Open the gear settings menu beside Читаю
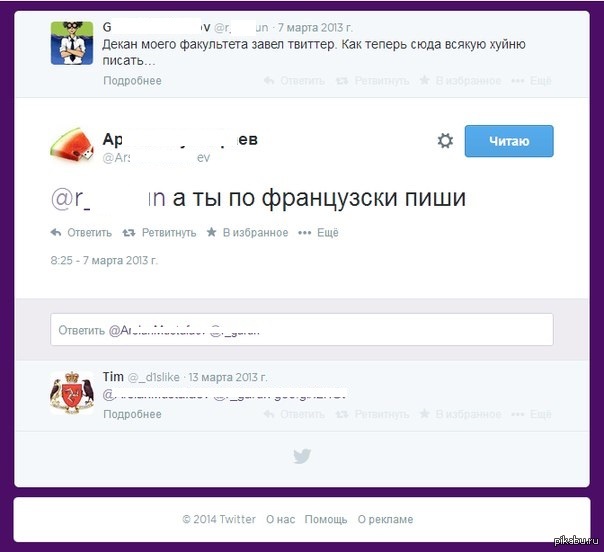This screenshot has width=604, height=552. click(x=445, y=141)
